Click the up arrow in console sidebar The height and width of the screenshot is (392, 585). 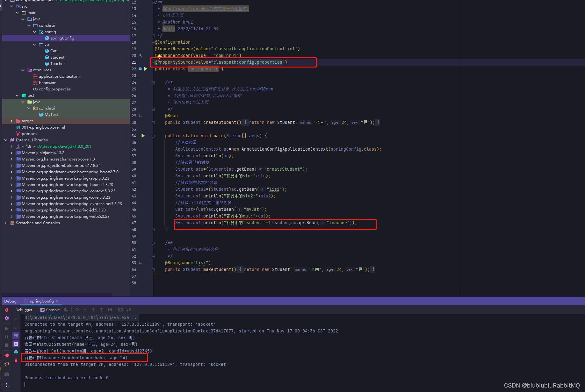tap(16, 319)
